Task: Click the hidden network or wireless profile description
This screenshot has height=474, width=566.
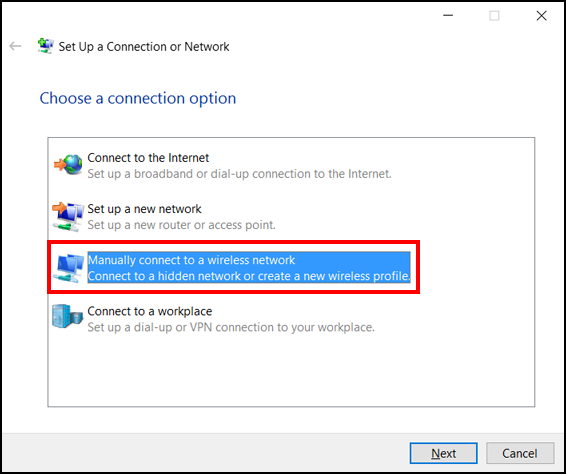Action: [249, 276]
